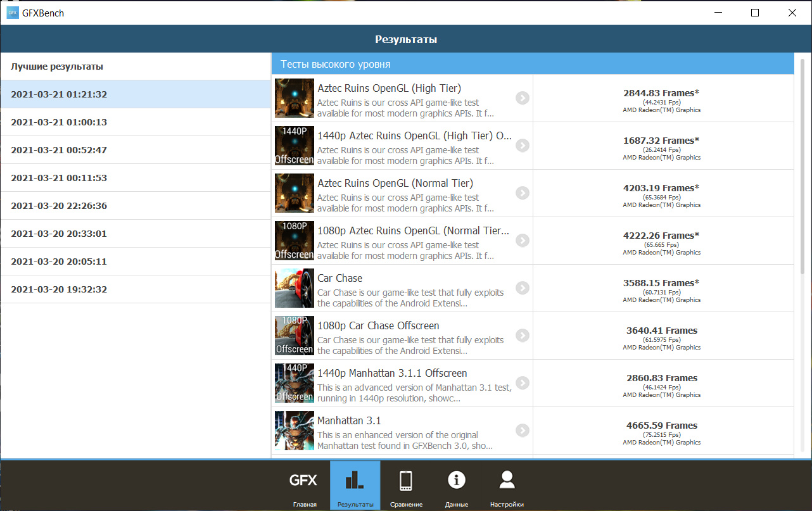Switch to the Результаты tab

(355, 486)
